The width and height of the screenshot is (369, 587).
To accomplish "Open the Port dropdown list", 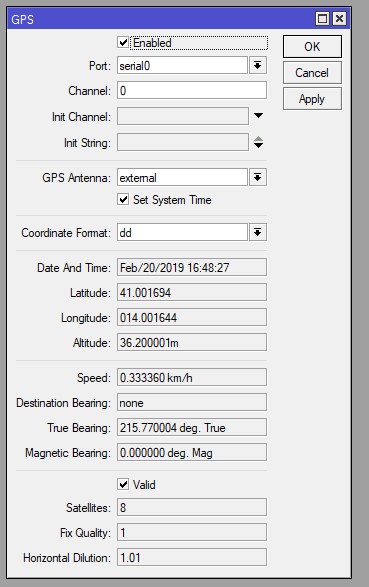I will [x=258, y=66].
